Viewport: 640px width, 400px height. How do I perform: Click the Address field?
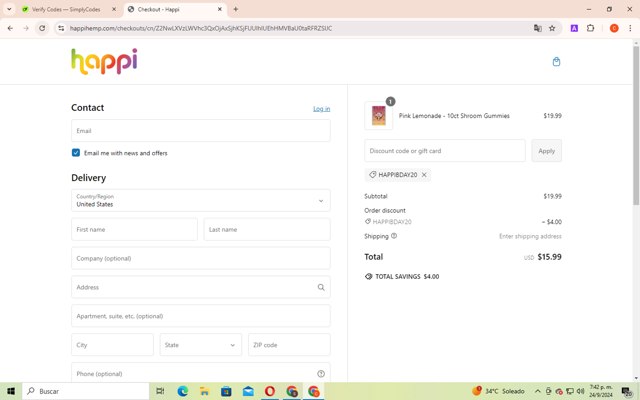pyautogui.click(x=200, y=287)
